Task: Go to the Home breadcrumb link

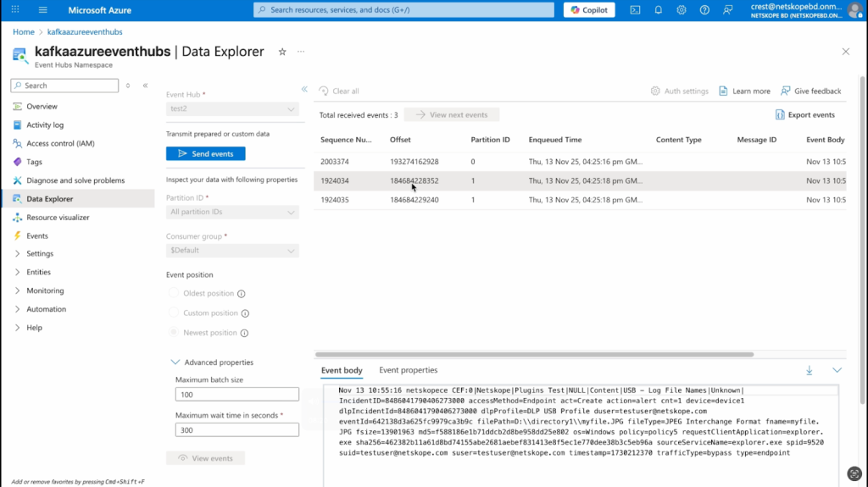Action: click(24, 32)
